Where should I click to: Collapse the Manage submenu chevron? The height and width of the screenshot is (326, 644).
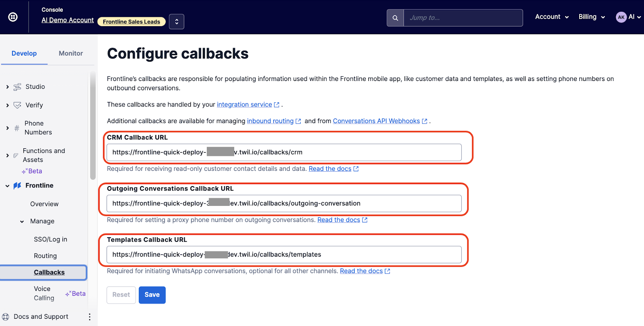point(22,221)
